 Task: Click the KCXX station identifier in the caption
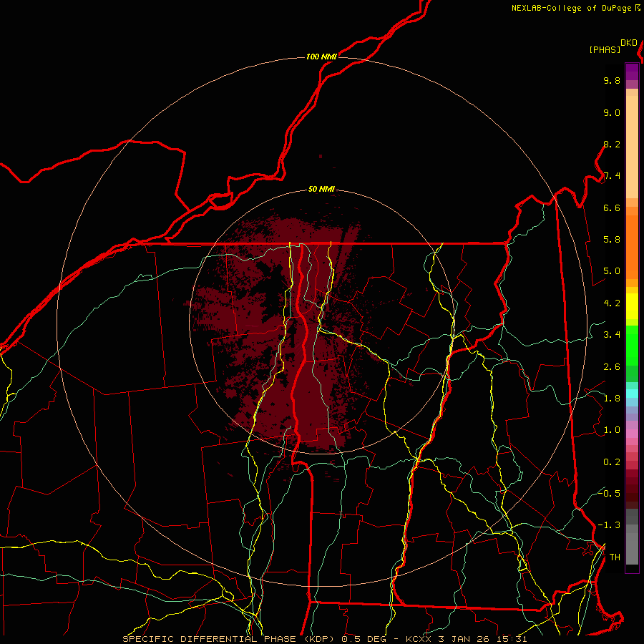click(418, 639)
